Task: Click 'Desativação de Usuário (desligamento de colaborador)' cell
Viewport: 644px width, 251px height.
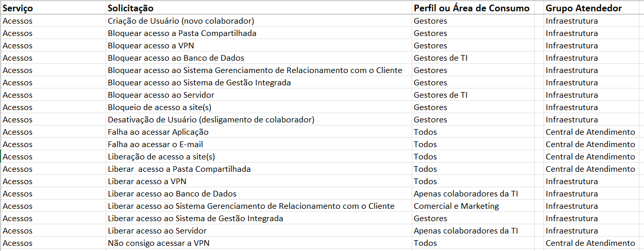Action: click(x=211, y=120)
